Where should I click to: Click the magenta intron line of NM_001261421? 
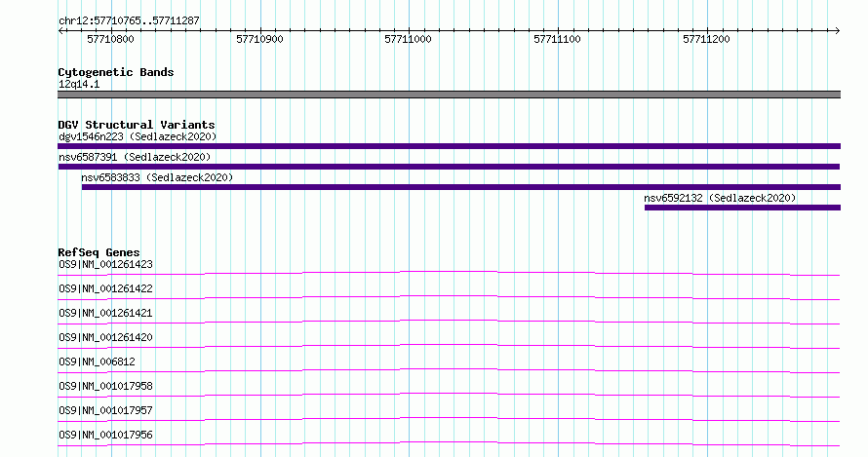coord(449,321)
